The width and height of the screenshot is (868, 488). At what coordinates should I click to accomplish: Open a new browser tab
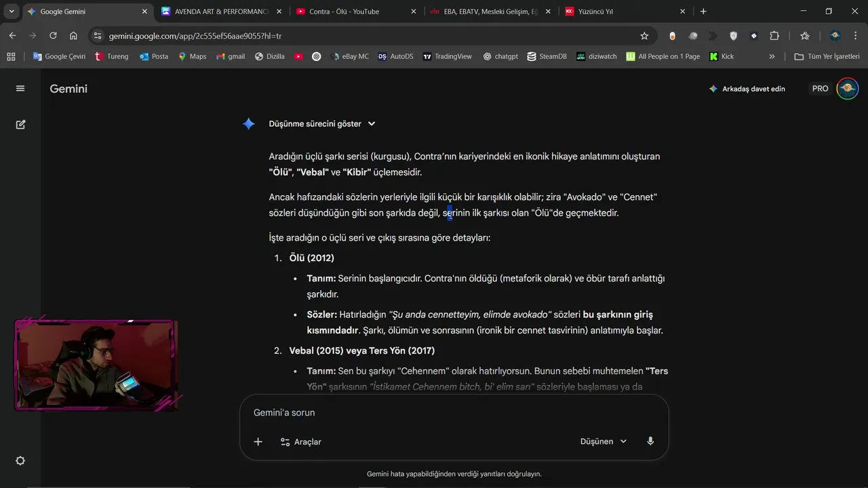point(703,12)
